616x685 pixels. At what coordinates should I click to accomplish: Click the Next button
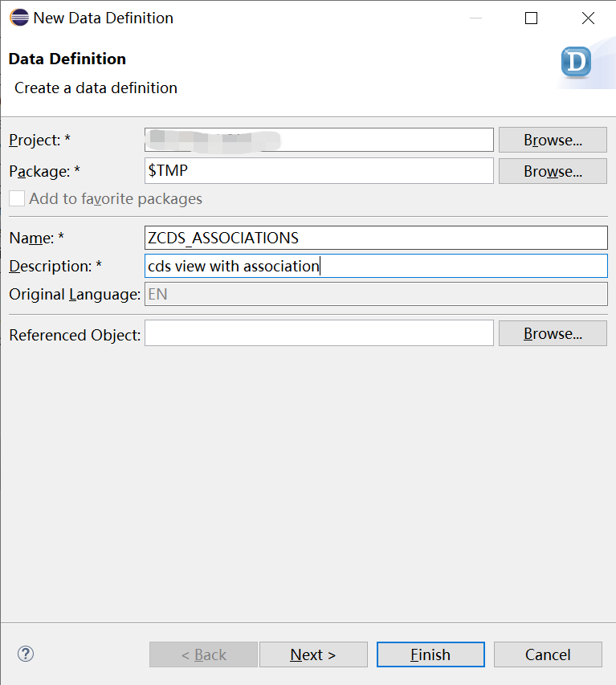point(313,654)
